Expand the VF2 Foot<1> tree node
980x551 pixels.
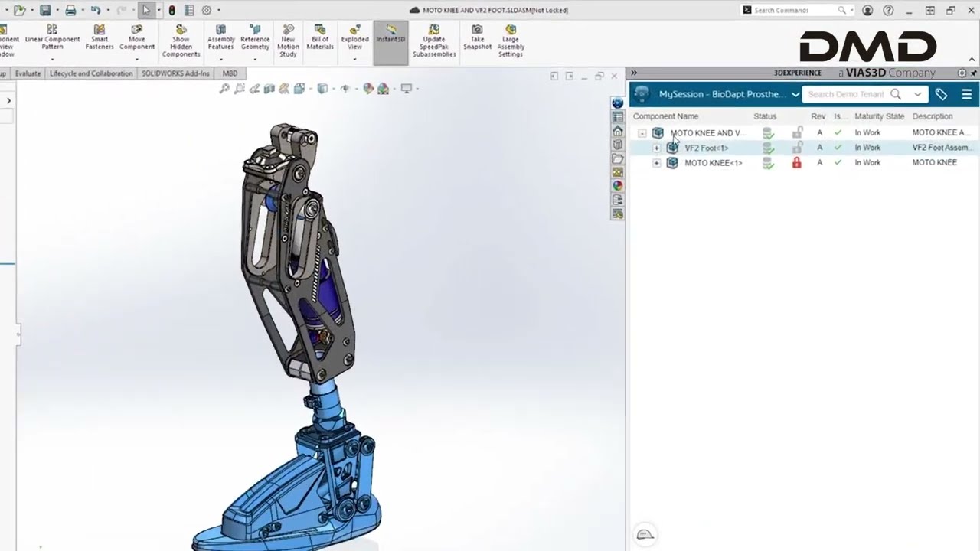pos(656,148)
